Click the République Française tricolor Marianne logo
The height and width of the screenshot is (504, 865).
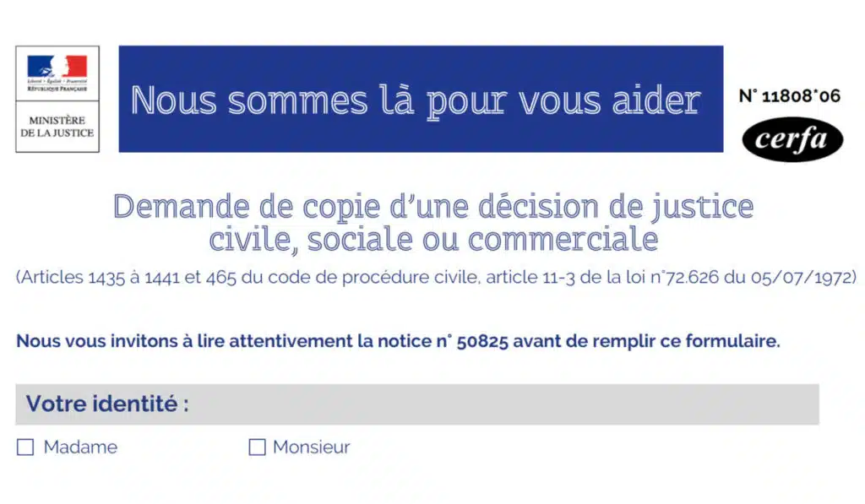(x=57, y=66)
